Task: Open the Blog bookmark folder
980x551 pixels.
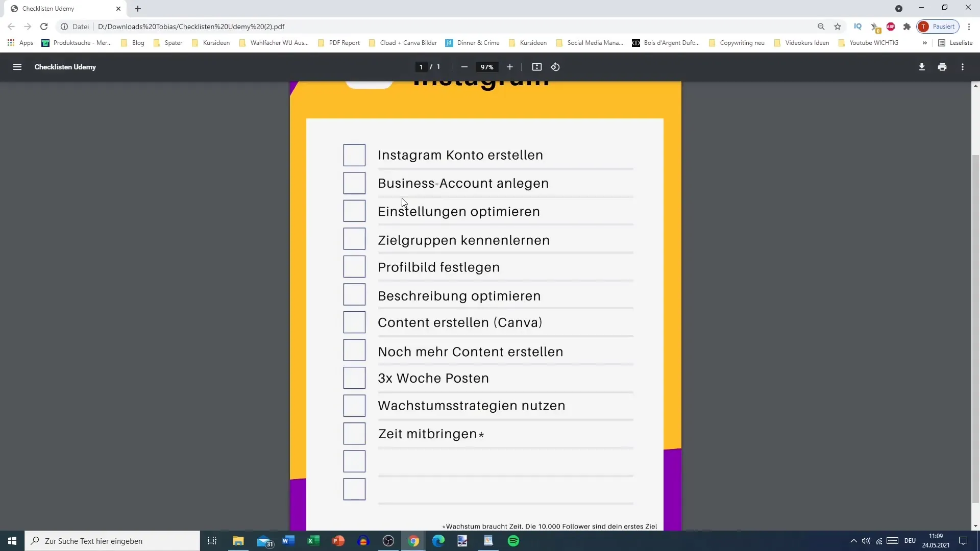Action: [x=133, y=43]
